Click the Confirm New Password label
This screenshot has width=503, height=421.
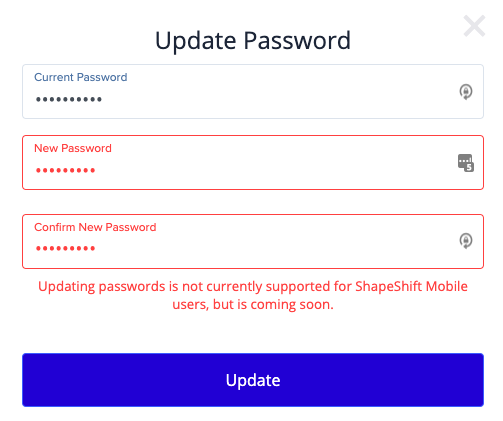[x=95, y=227]
